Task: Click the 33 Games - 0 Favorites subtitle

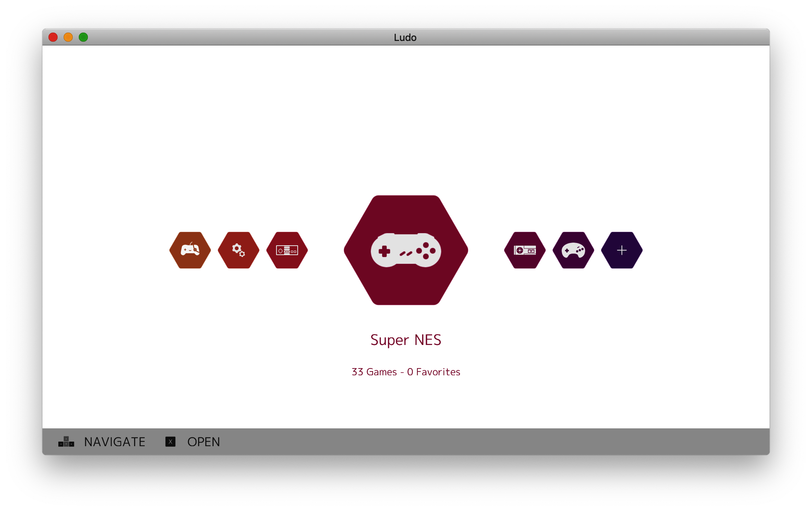Action: pos(406,372)
